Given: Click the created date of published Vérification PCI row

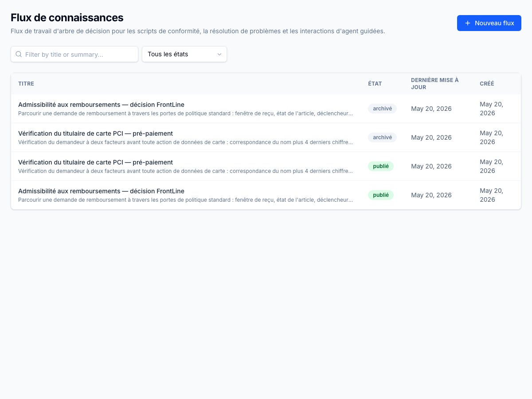Looking at the screenshot, I should (x=491, y=166).
